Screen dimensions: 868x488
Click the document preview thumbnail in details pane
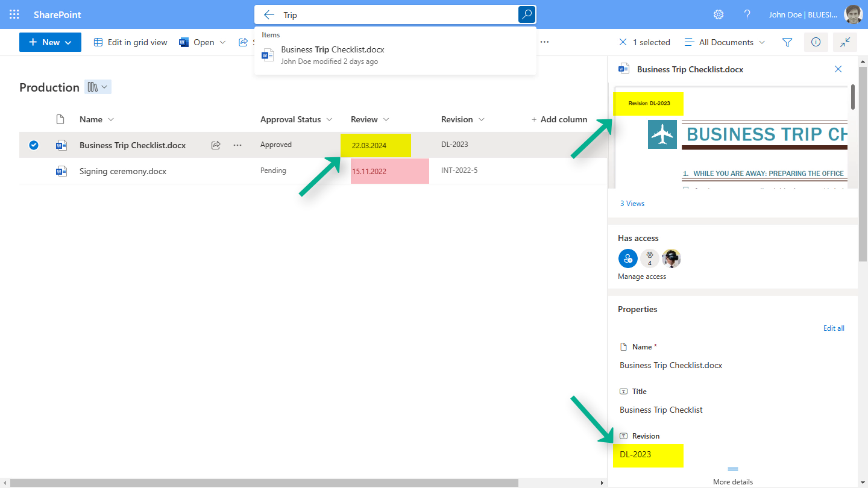[x=732, y=139]
